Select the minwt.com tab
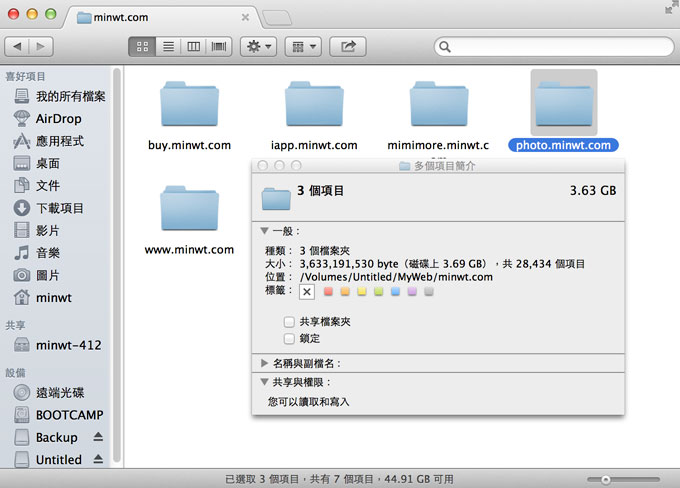 click(x=163, y=18)
